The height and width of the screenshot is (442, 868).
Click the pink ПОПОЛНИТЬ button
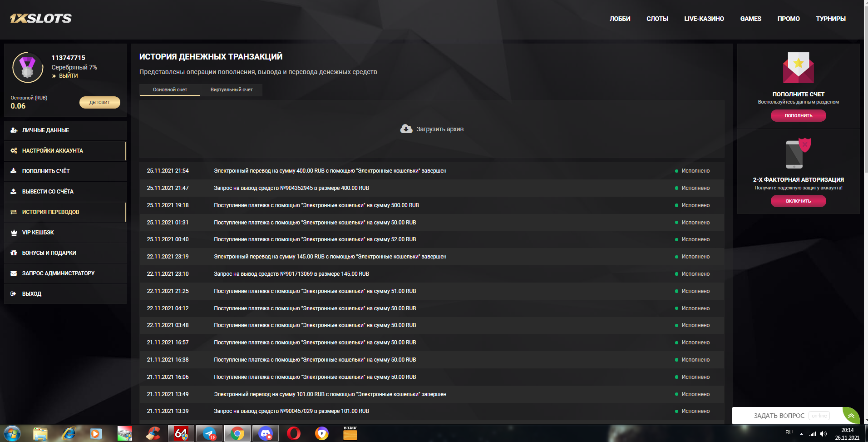click(x=799, y=116)
